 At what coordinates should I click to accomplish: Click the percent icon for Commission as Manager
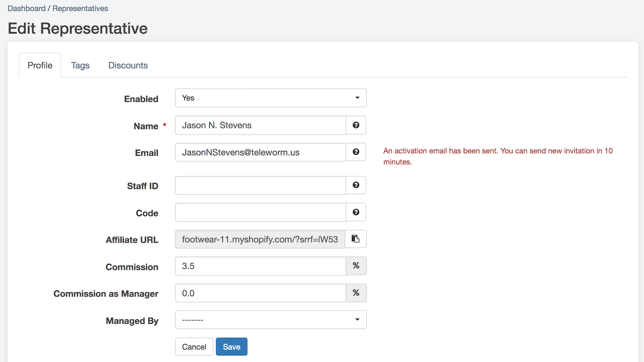click(356, 293)
